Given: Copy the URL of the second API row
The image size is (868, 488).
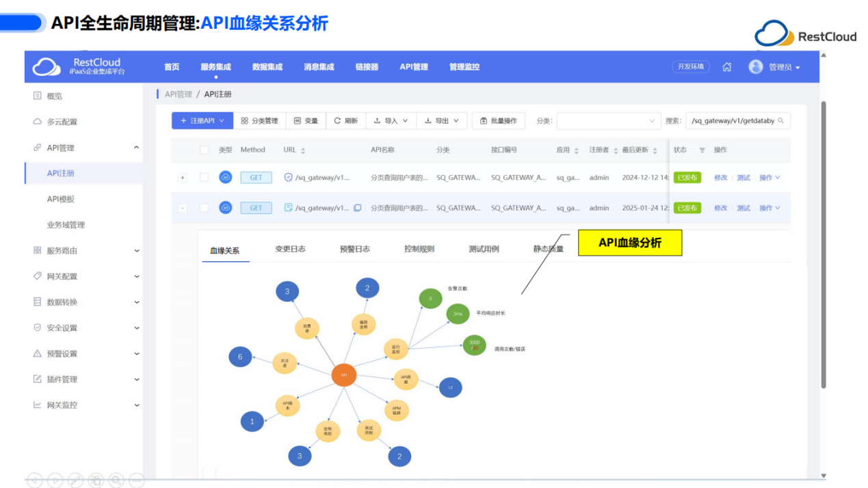Looking at the screenshot, I should coord(357,207).
